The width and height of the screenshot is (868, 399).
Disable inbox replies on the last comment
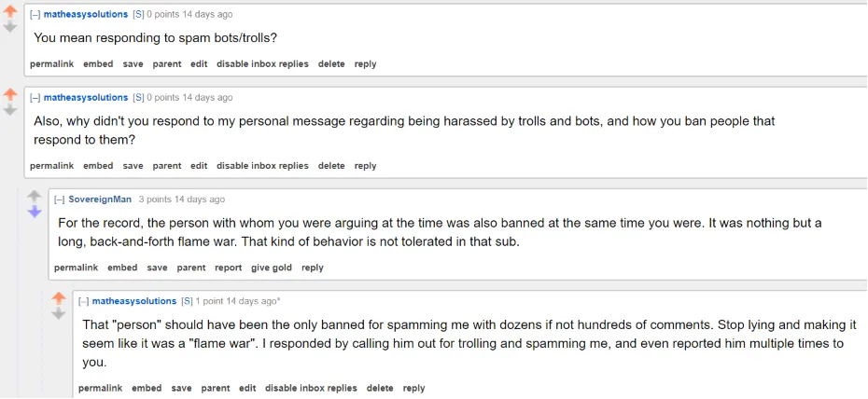coord(311,388)
